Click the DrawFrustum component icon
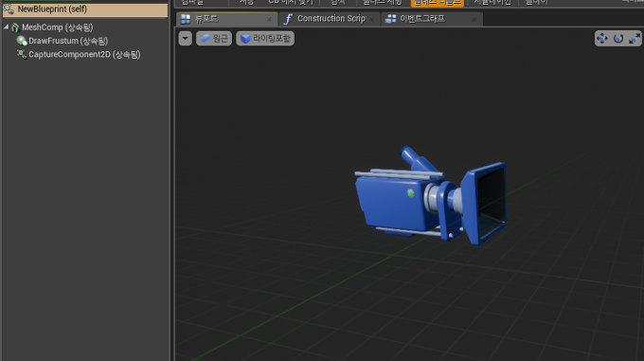The height and width of the screenshot is (361, 644). 22,41
